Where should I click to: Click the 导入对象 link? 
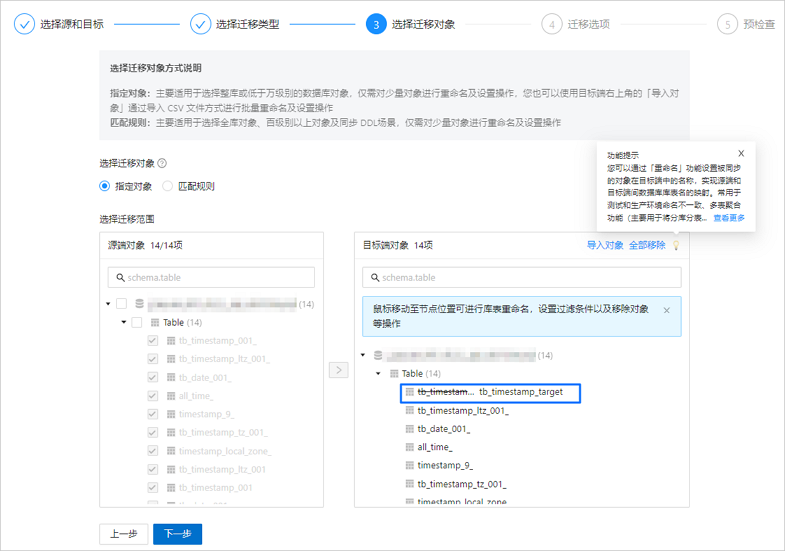coord(605,245)
